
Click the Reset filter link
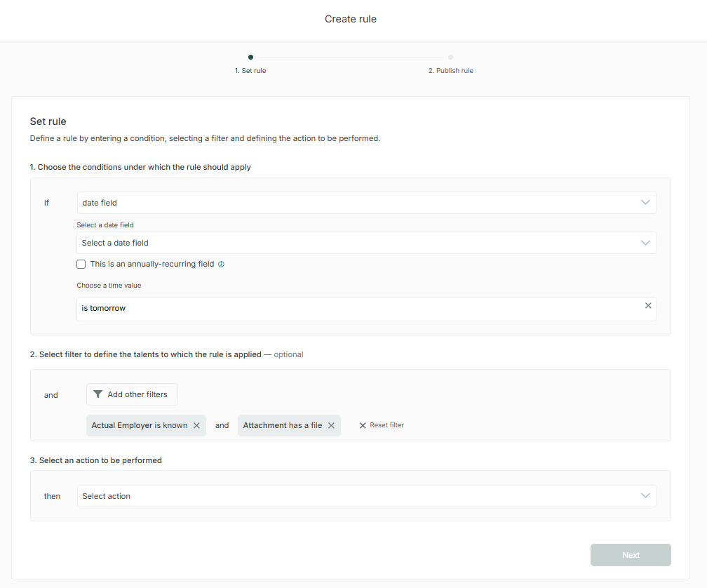[x=386, y=425]
